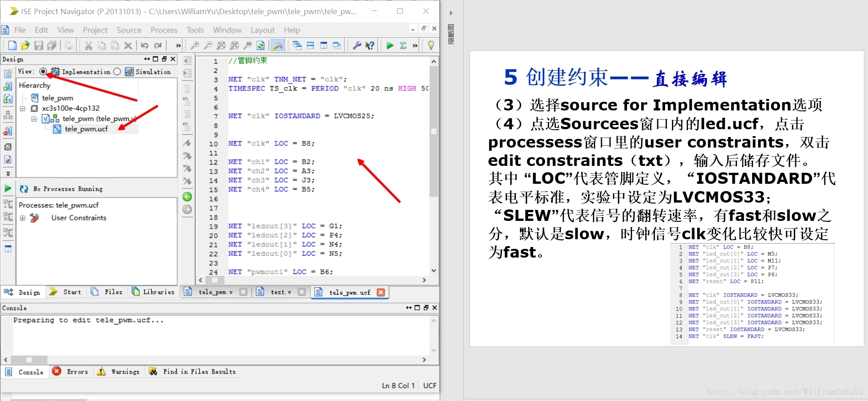
Task: Click the Open file folder icon
Action: pos(25,45)
